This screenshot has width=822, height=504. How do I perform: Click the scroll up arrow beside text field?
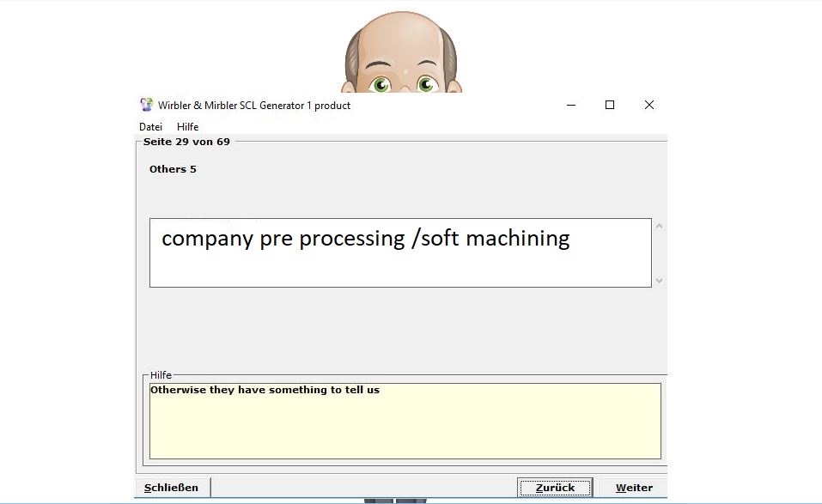click(659, 227)
